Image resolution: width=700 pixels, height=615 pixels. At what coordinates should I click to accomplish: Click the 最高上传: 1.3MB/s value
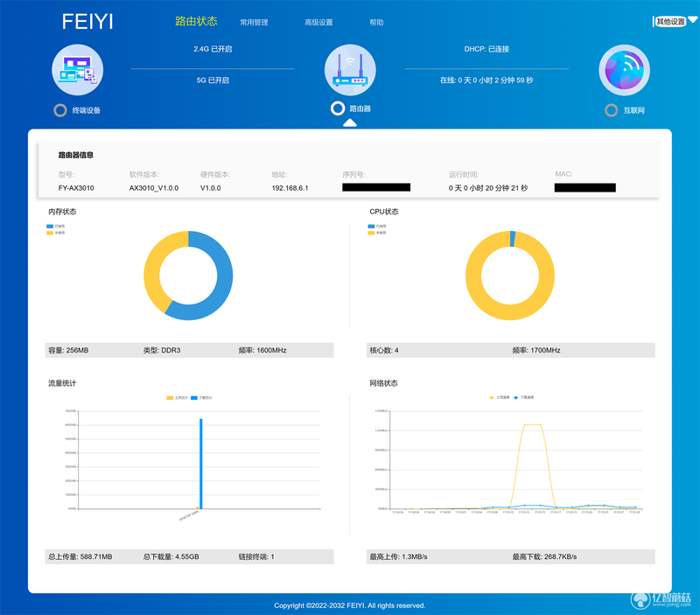tap(398, 556)
